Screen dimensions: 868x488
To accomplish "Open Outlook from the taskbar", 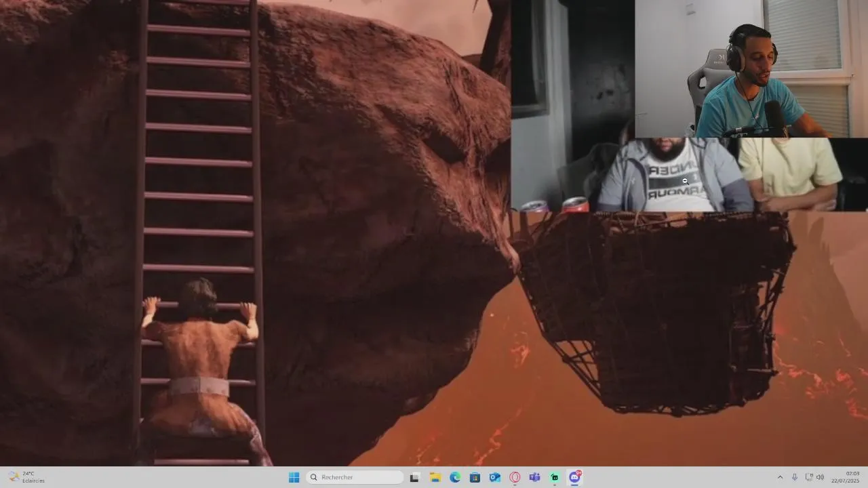I will (495, 477).
